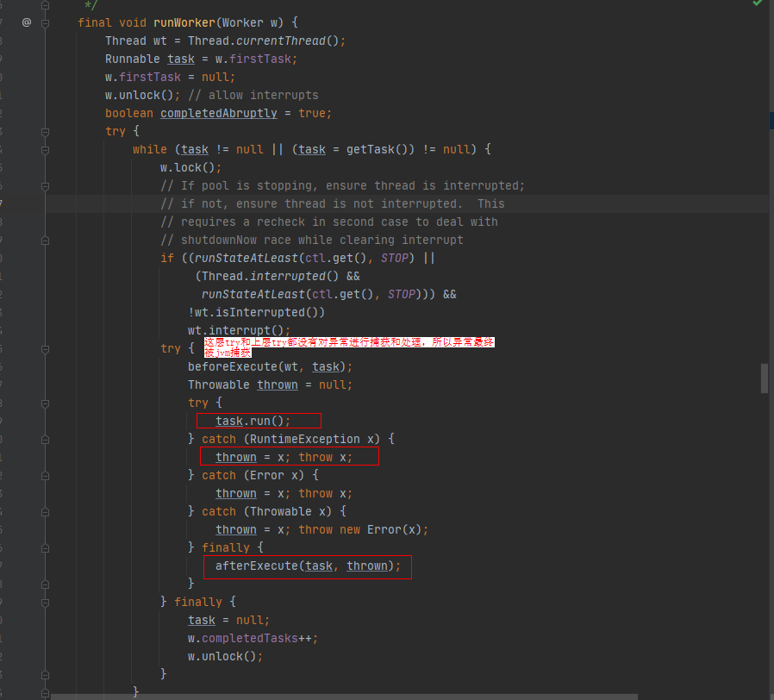Click Thread.interrupted() call
Screen dimensions: 774x700
(x=271, y=277)
